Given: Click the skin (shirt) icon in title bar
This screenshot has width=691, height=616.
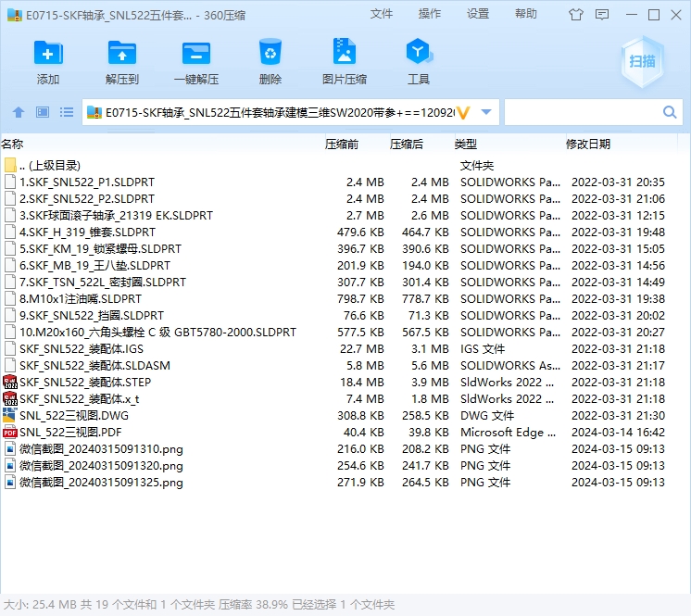Looking at the screenshot, I should [x=575, y=15].
